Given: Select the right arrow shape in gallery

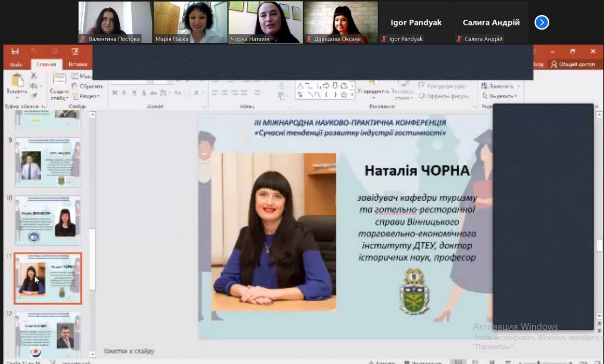Looking at the screenshot, I should 326,85.
